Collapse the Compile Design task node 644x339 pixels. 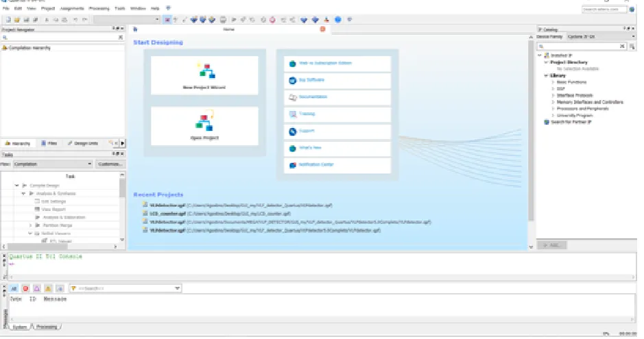(17, 186)
